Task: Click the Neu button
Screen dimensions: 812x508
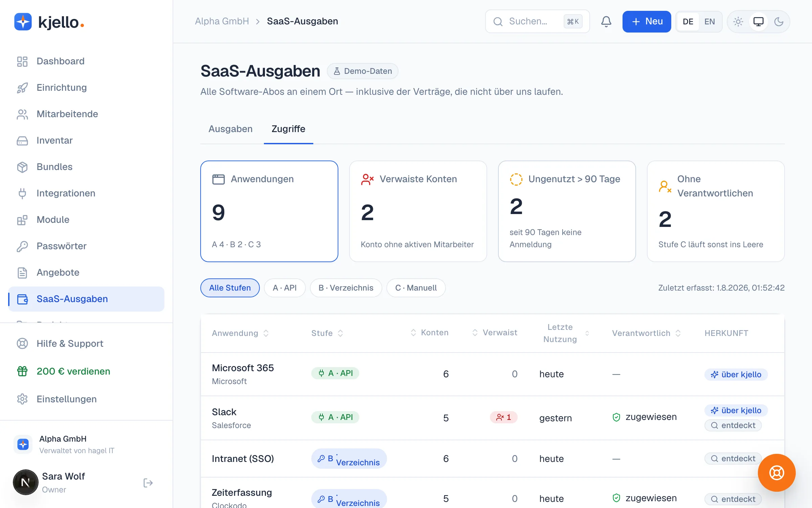Action: [x=647, y=22]
